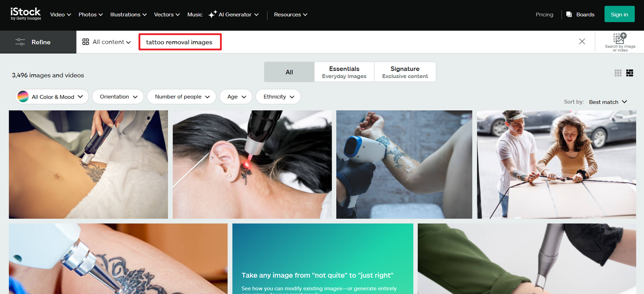Open the Resources menu
This screenshot has height=294, width=644.
click(x=290, y=15)
